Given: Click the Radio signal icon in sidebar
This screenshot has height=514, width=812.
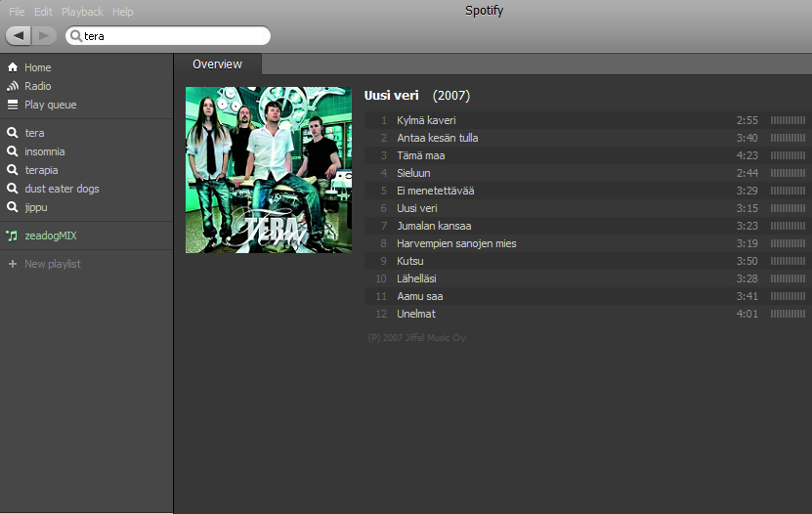Looking at the screenshot, I should click(13, 86).
